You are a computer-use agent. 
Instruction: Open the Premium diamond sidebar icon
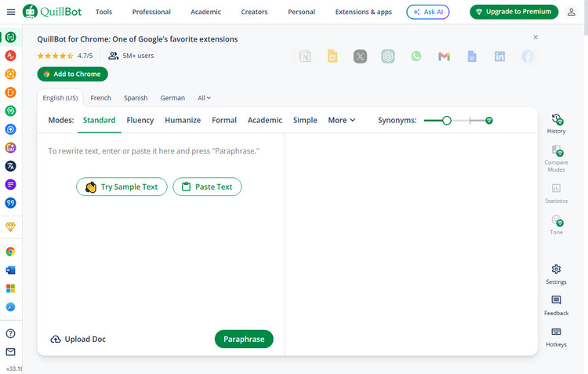pyautogui.click(x=11, y=226)
